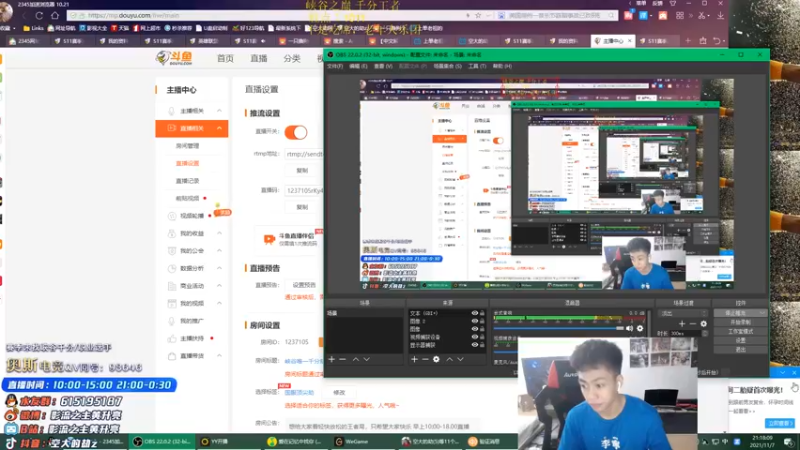Lock the 文本 (GDI+) source
This screenshot has width=800, height=450.
pos(482,313)
